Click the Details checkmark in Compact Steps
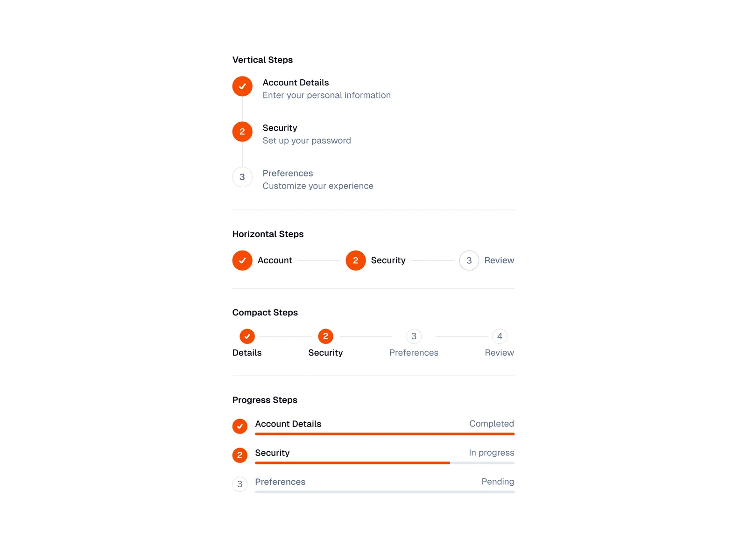Image resolution: width=747 pixels, height=560 pixels. click(247, 336)
